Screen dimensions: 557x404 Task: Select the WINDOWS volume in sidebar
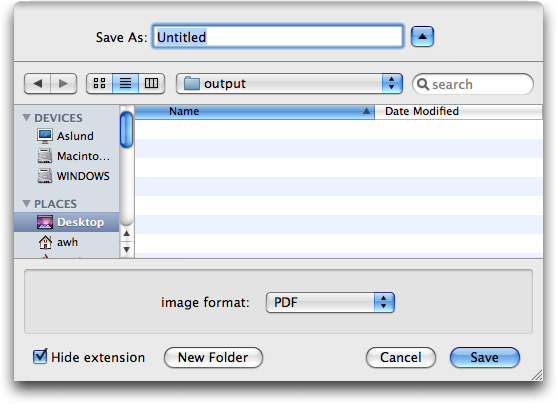click(x=74, y=176)
